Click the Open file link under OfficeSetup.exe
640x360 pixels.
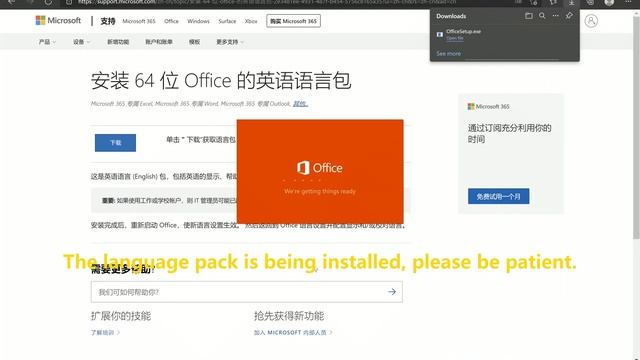point(455,38)
